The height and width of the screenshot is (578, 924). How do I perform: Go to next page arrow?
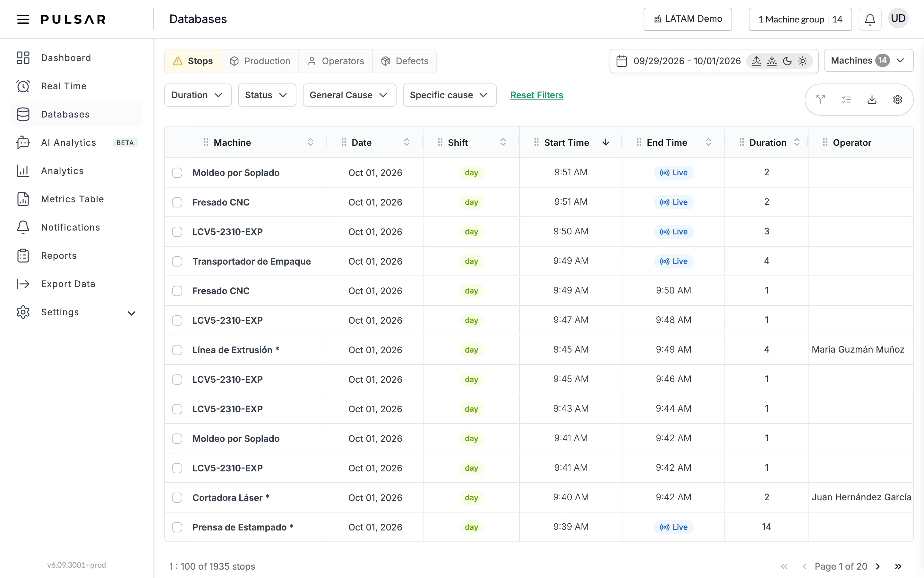point(878,566)
